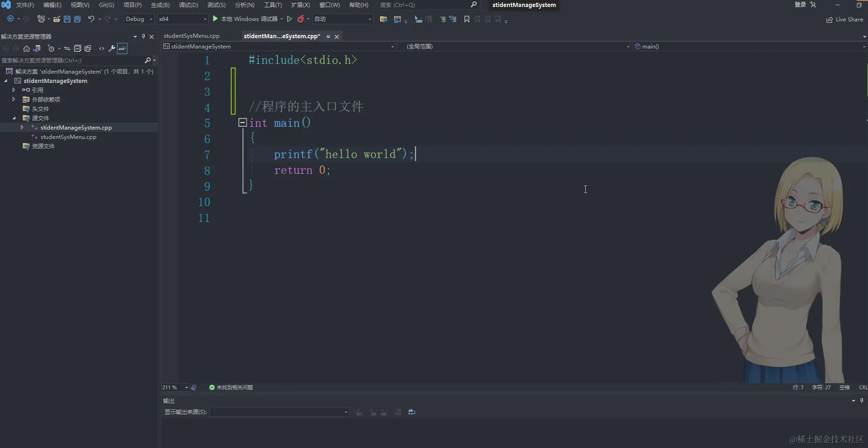
Task: Open the 自动 dropdown in toolbar
Action: 343,19
